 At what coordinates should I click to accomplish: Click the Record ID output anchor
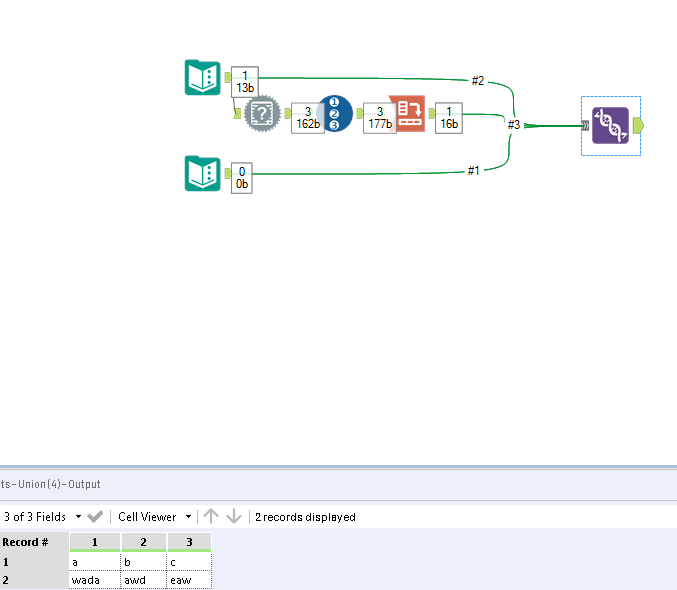pos(359,114)
